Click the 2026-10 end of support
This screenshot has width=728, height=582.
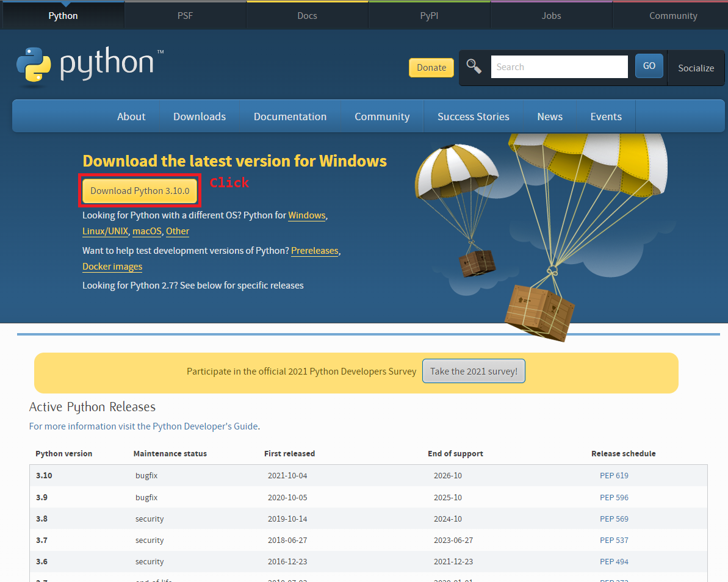pyautogui.click(x=447, y=475)
